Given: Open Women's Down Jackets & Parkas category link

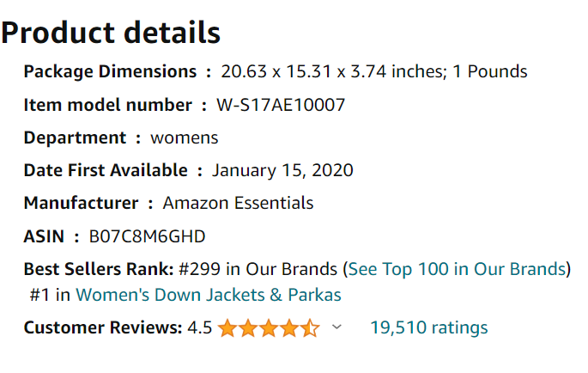Looking at the screenshot, I should coord(209,295).
